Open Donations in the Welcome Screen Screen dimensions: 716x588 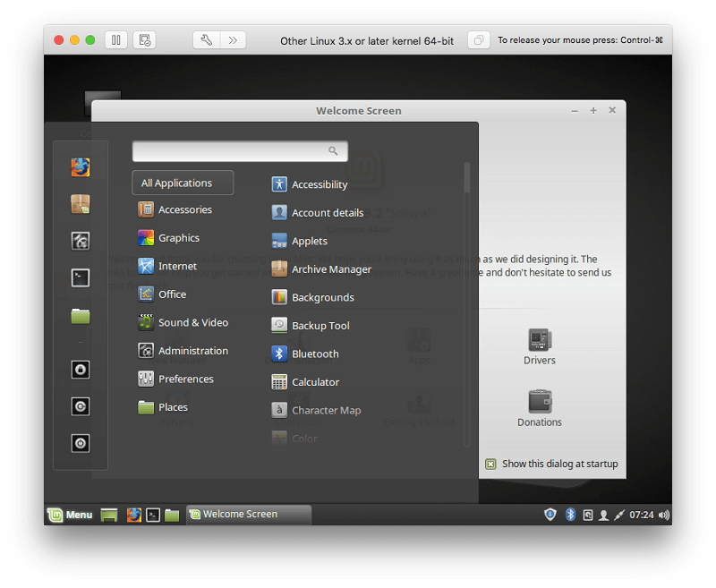(x=540, y=408)
